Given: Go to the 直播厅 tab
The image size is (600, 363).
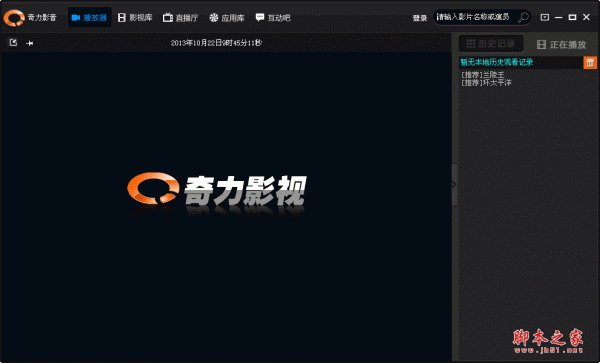Looking at the screenshot, I should [x=180, y=18].
